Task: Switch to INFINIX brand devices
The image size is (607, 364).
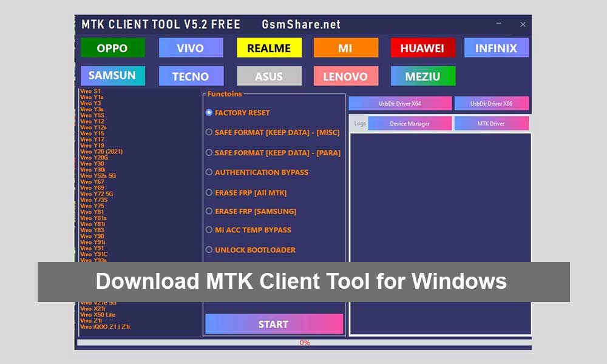Action: [497, 47]
